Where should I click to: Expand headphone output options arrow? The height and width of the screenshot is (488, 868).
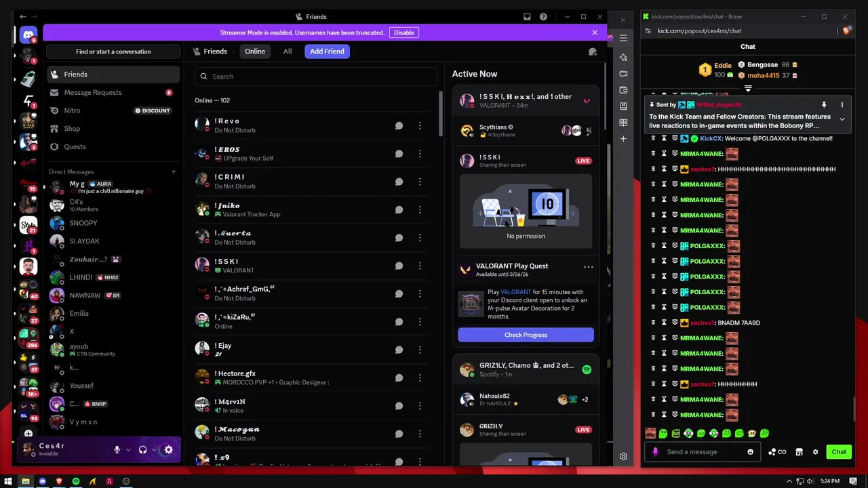pyautogui.click(x=154, y=449)
